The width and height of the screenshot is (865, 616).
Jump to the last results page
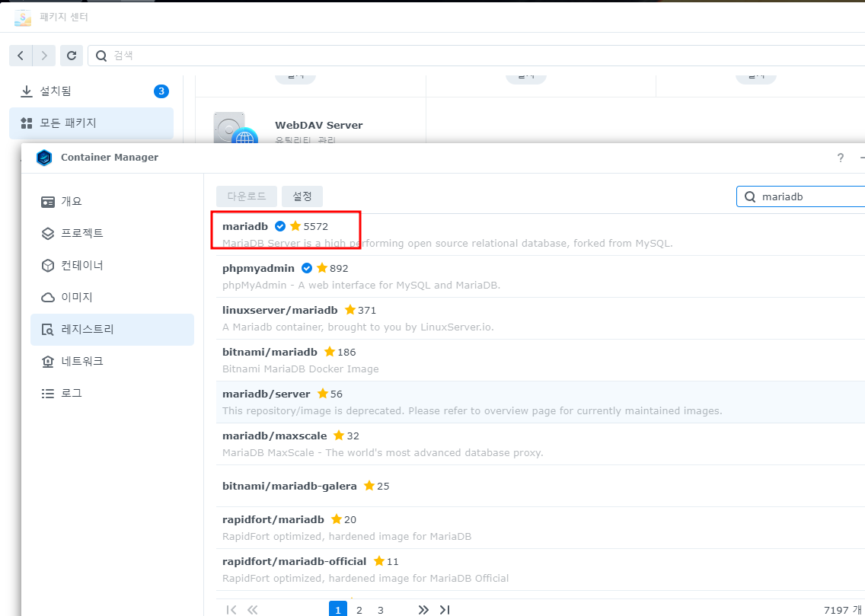point(445,609)
